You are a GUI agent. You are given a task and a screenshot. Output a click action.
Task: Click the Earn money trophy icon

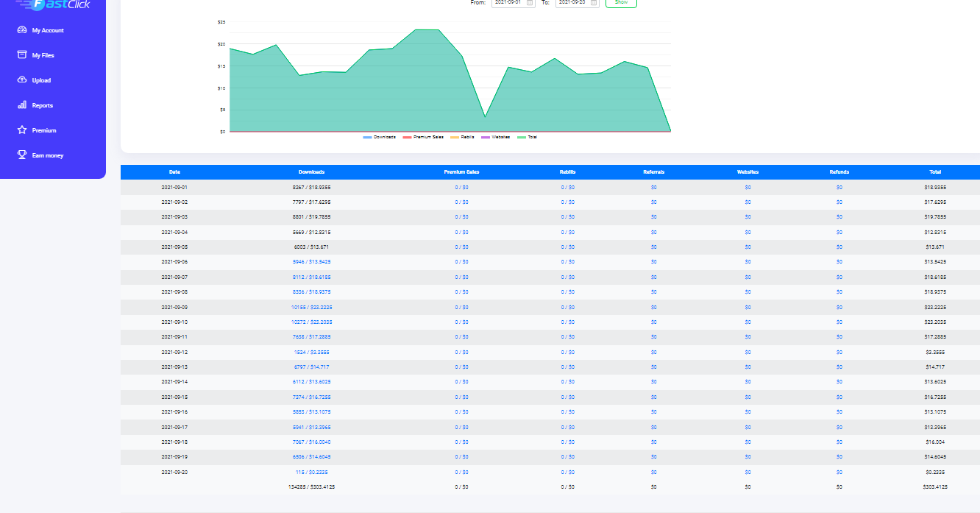pos(22,155)
